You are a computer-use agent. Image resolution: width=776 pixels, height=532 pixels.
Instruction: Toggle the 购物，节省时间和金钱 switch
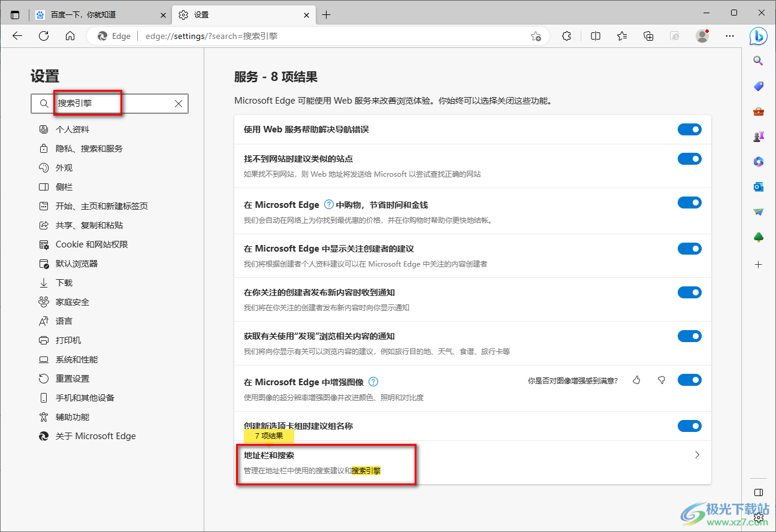tap(690, 202)
